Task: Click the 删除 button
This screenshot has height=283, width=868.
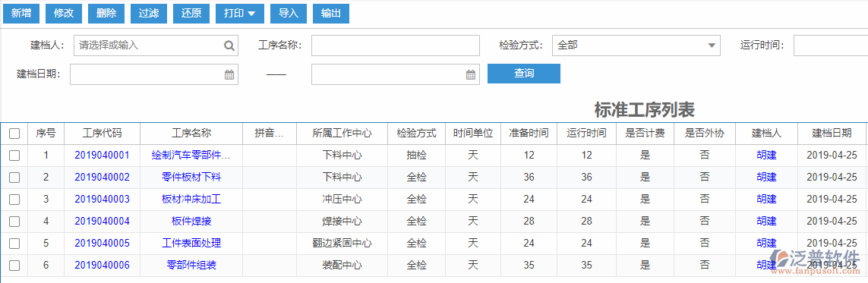Action: [x=106, y=14]
